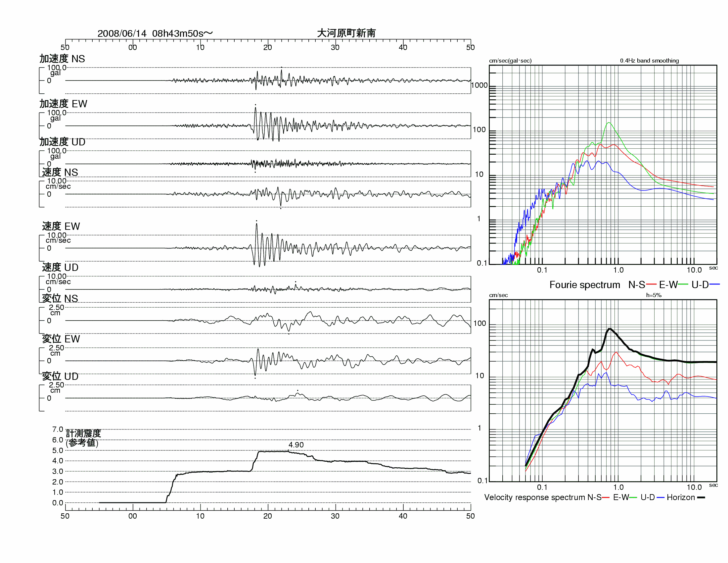728x563 pixels.
Task: Click the 30 tick on top time axis
Action: [335, 47]
